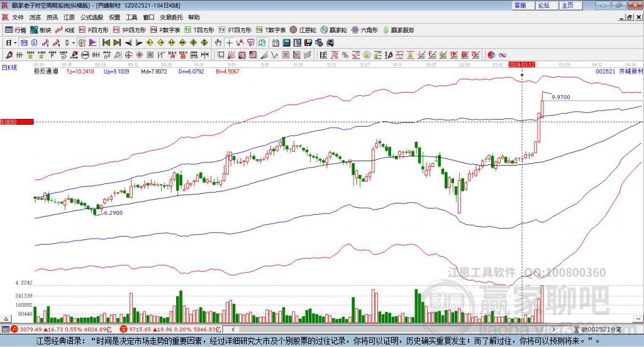Click the 客服 customer service button
644x347 pixels.
point(519,5)
